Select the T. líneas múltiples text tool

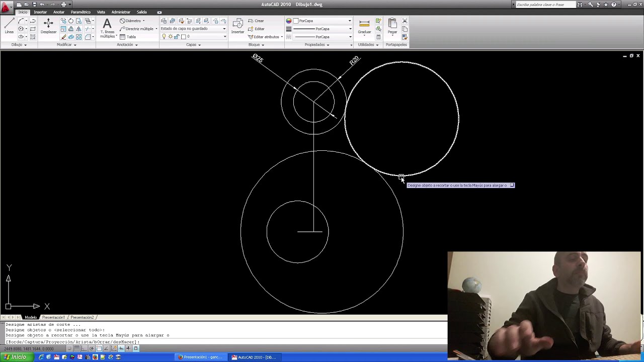pyautogui.click(x=107, y=29)
